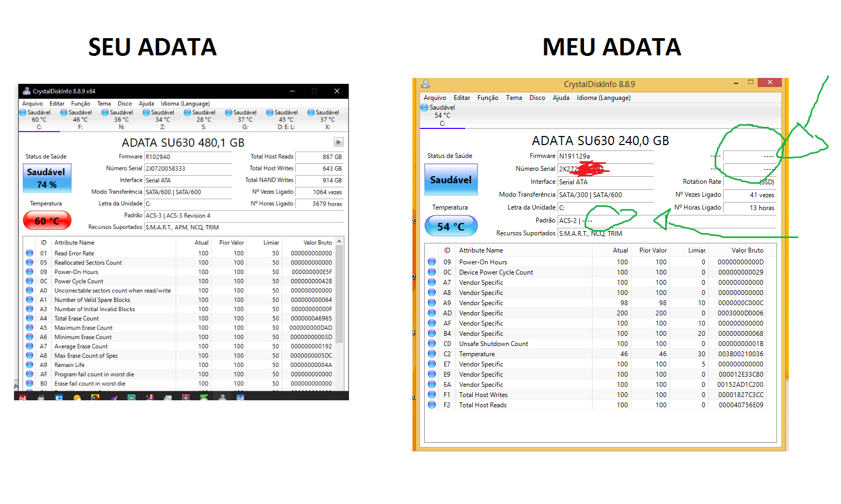Open Função menu in the 480 GB window

(81, 104)
